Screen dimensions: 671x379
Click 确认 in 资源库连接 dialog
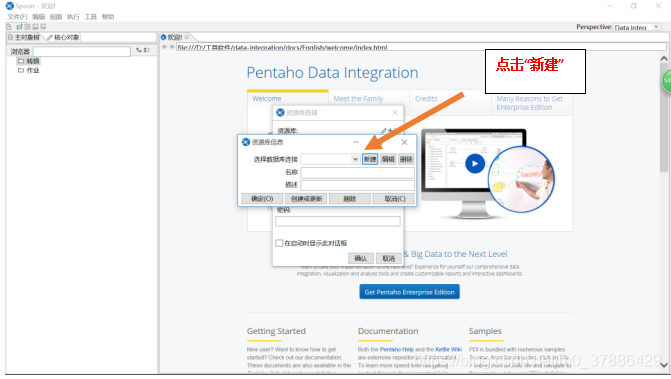coord(360,258)
